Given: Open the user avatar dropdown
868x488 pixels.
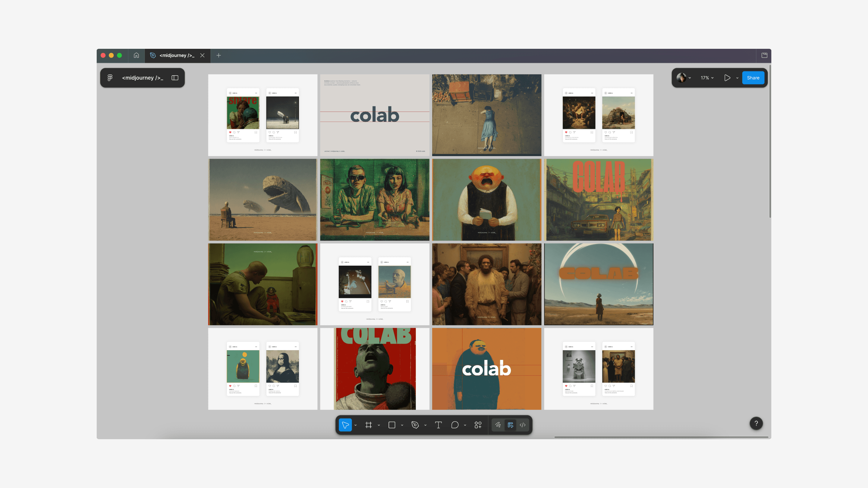Looking at the screenshot, I should pyautogui.click(x=684, y=78).
